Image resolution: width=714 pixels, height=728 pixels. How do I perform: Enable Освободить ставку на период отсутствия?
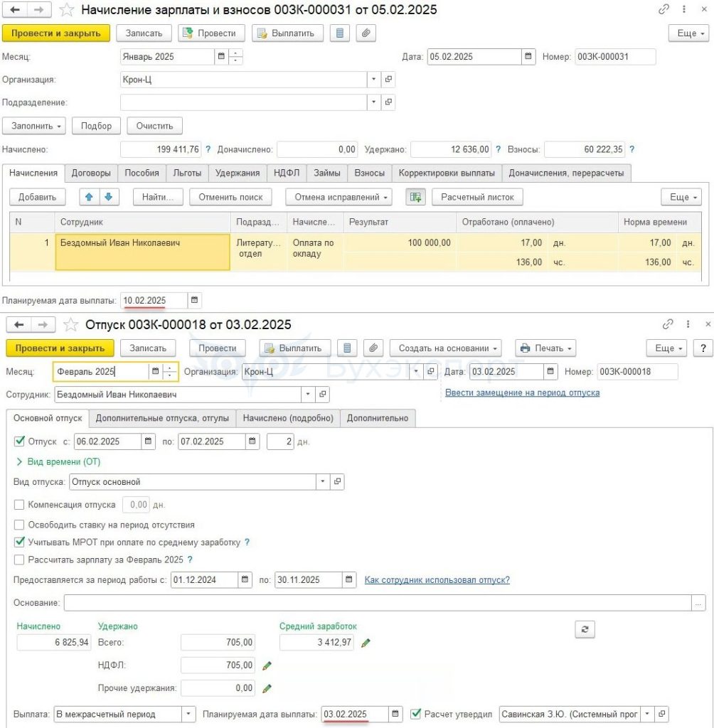tap(19, 525)
